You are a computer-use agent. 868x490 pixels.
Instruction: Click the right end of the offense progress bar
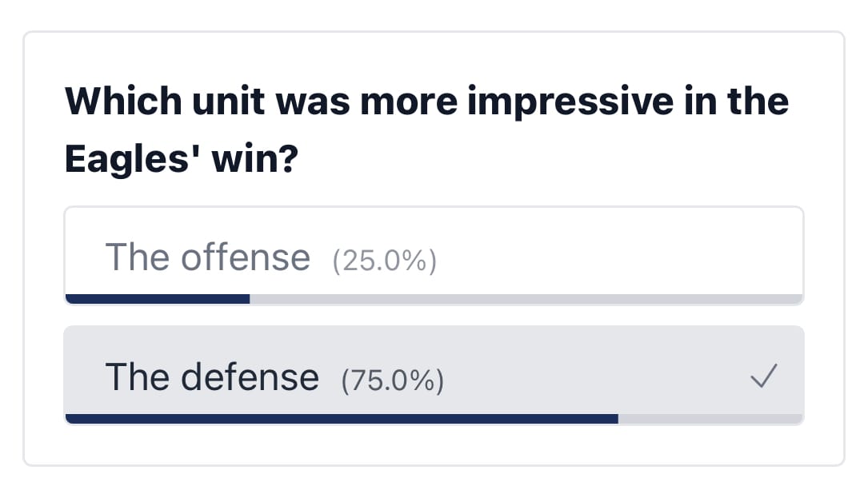pos(795,299)
